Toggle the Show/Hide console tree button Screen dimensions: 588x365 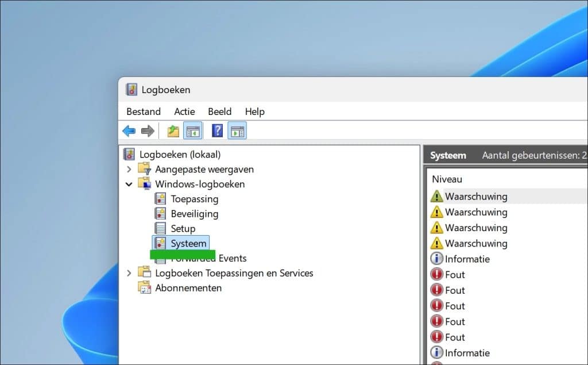[193, 131]
